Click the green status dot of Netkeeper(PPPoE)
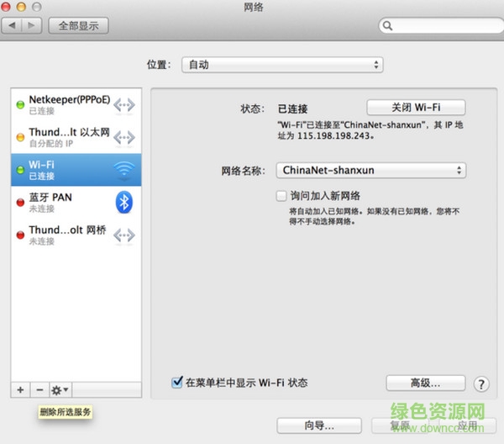The width and height of the screenshot is (504, 444). point(20,105)
